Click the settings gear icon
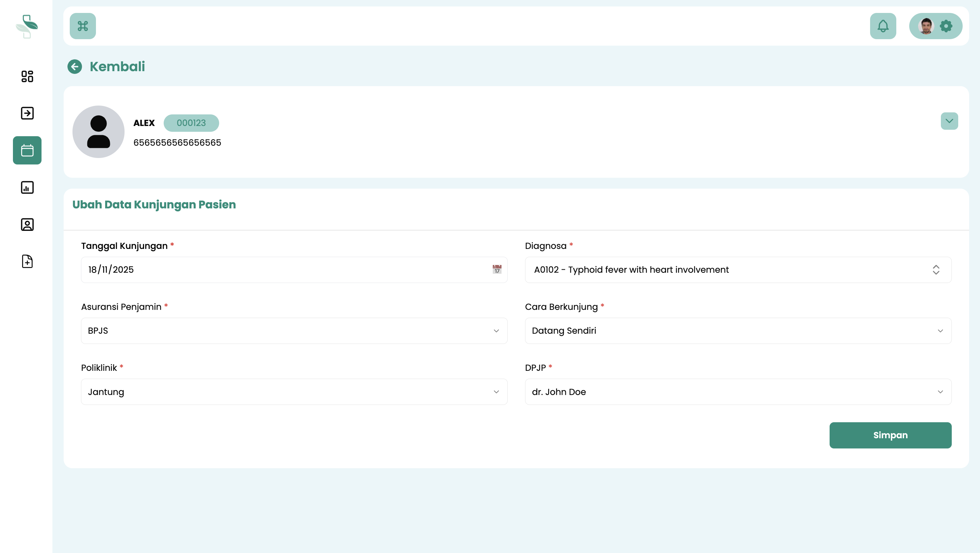 [946, 26]
